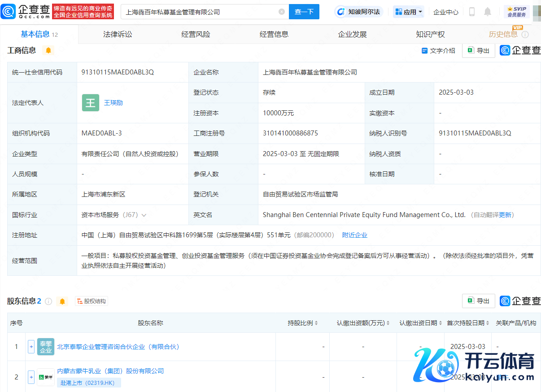Clear the search box text
The height and width of the screenshot is (392, 541).
tap(282, 12)
